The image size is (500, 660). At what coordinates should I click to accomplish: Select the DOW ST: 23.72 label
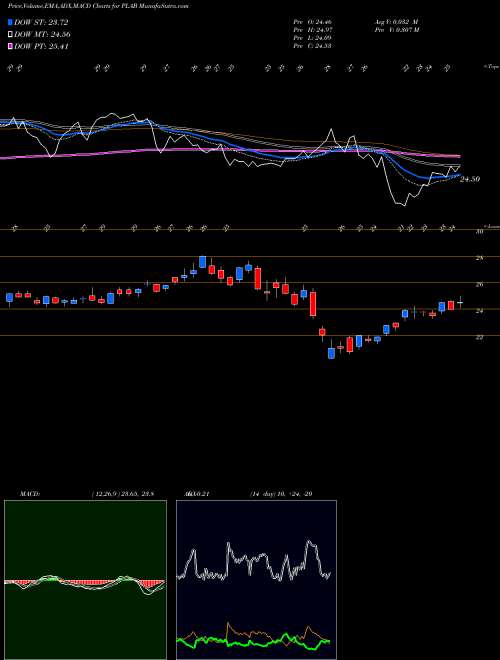pos(41,22)
